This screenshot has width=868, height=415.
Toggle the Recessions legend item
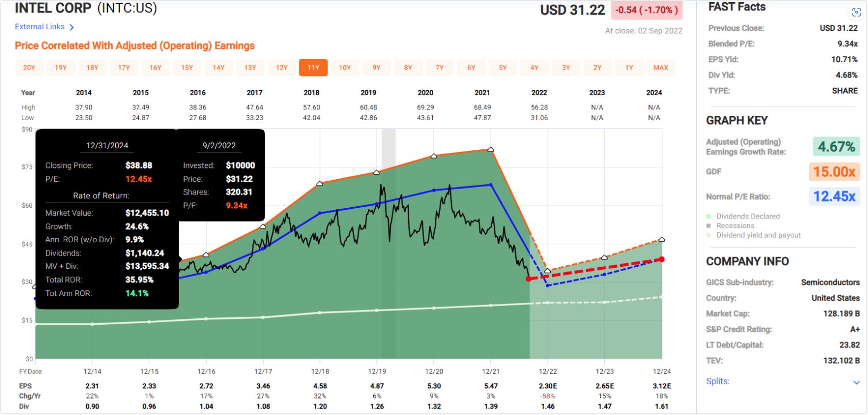pos(730,226)
